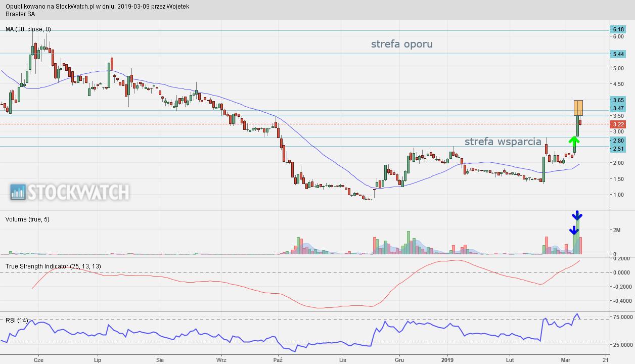This screenshot has width=635, height=364.
Task: Click the 'Sie' month label on time axis
Action: (x=160, y=360)
